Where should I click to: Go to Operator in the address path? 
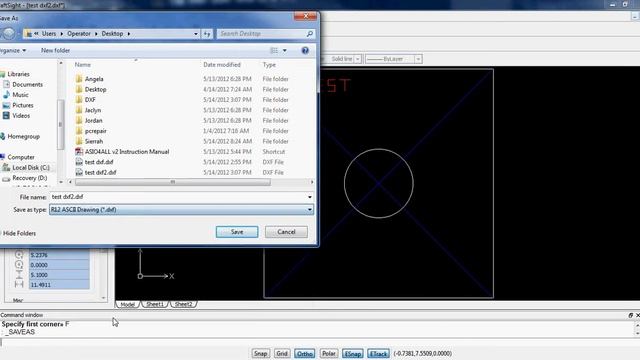79,33
